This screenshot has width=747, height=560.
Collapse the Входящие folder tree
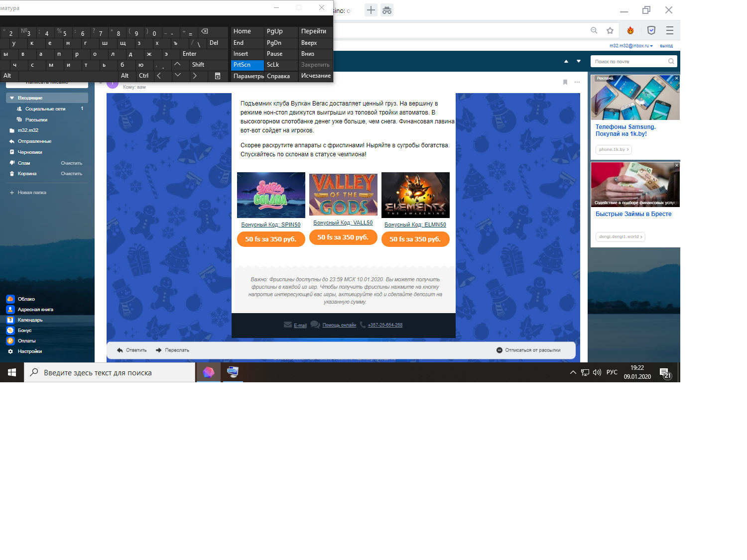pyautogui.click(x=12, y=98)
